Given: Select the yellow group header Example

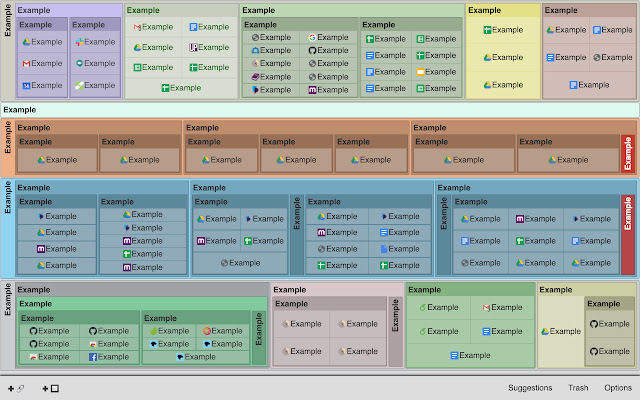Looking at the screenshot, I should click(x=484, y=10).
